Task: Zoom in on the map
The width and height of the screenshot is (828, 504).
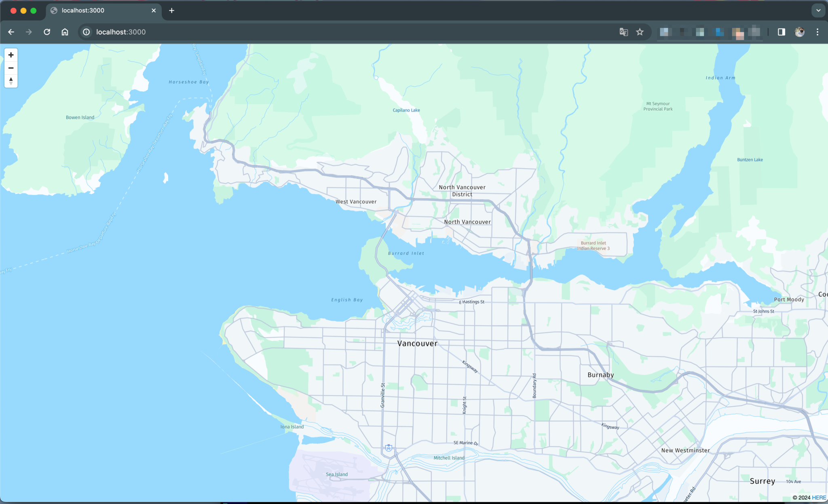Action: (x=11, y=55)
